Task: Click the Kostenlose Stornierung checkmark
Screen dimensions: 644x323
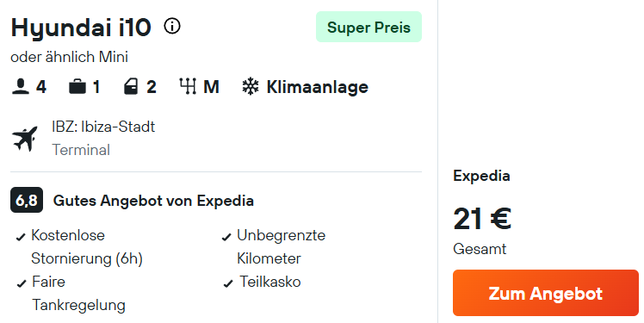Action: tap(21, 237)
